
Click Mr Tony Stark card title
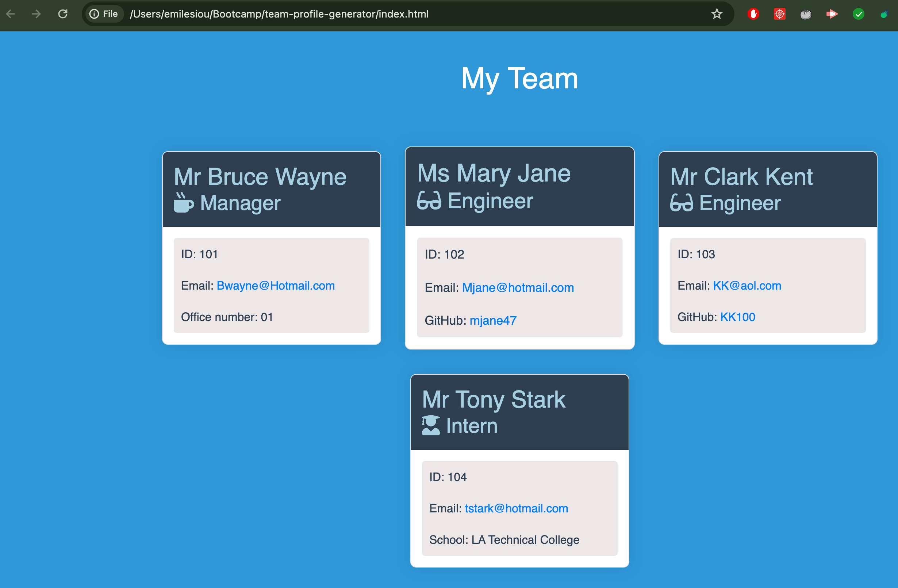click(494, 399)
